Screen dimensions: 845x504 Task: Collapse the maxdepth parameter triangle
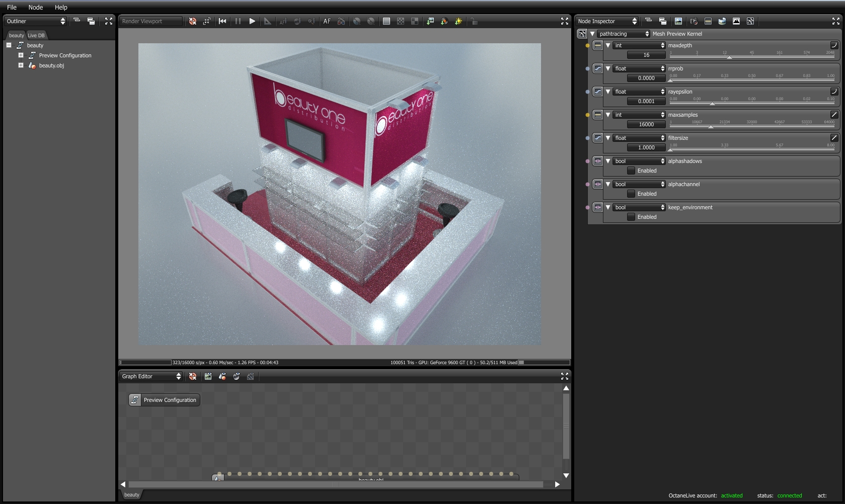(608, 45)
